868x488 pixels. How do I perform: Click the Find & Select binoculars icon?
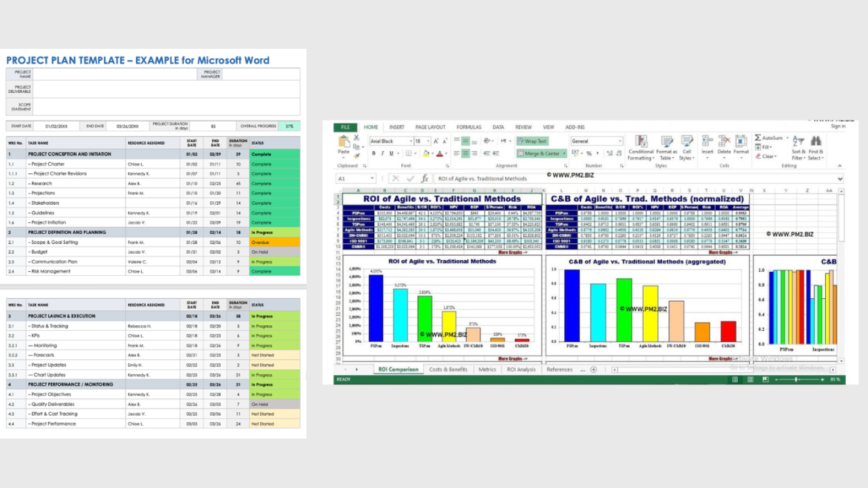coord(816,140)
